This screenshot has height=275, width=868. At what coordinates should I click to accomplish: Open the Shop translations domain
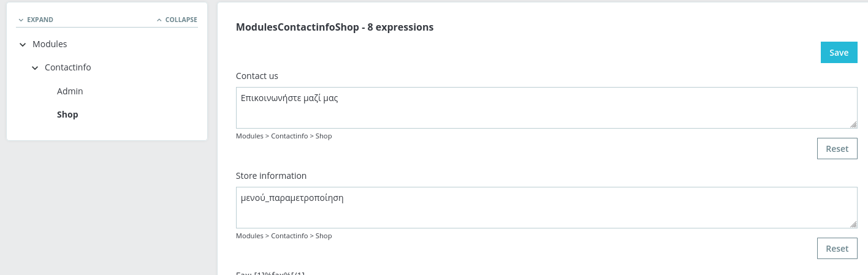click(x=67, y=115)
